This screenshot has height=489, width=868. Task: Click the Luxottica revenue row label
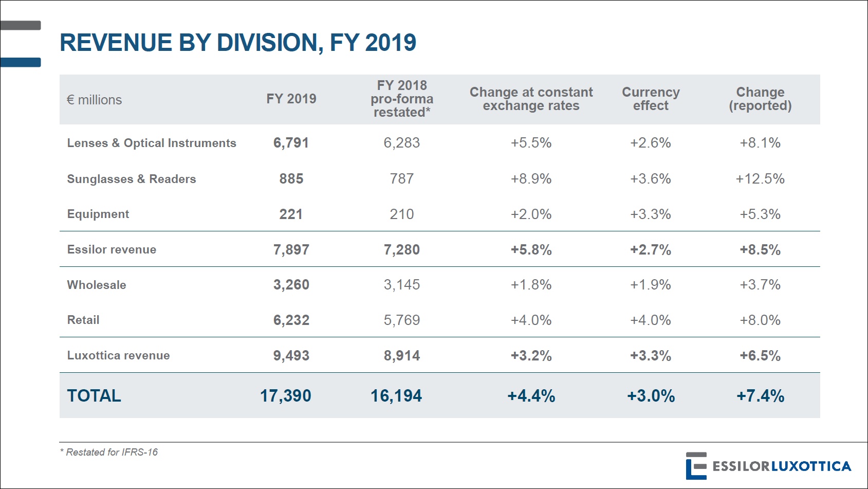tap(118, 355)
